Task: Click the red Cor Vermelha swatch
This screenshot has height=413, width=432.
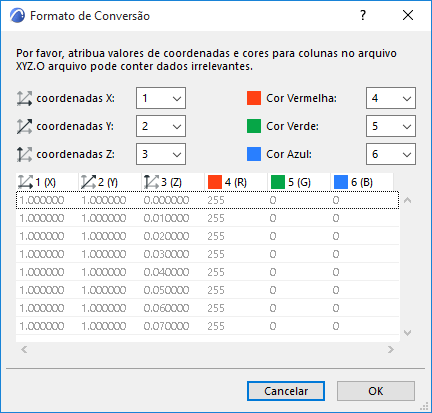Action: 254,98
